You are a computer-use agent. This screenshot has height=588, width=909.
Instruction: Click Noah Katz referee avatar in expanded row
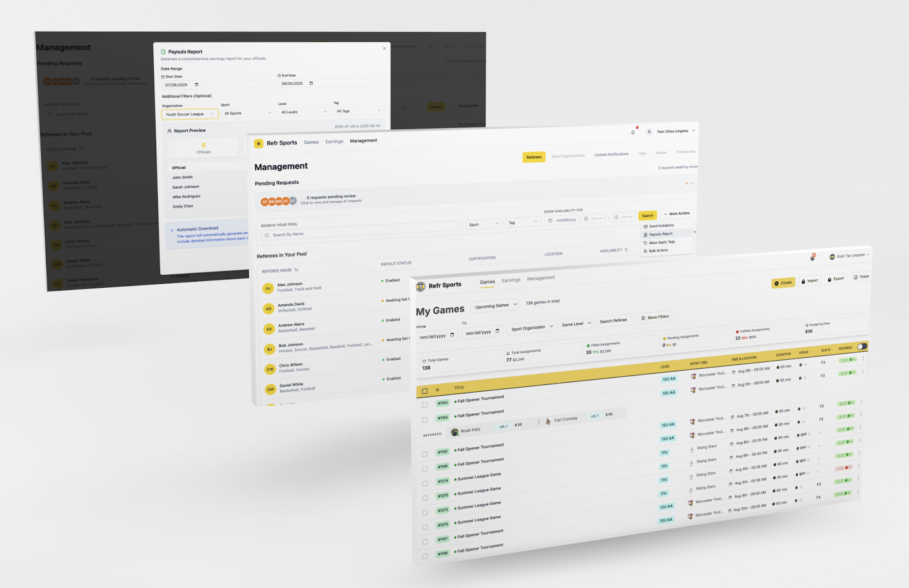(x=454, y=432)
